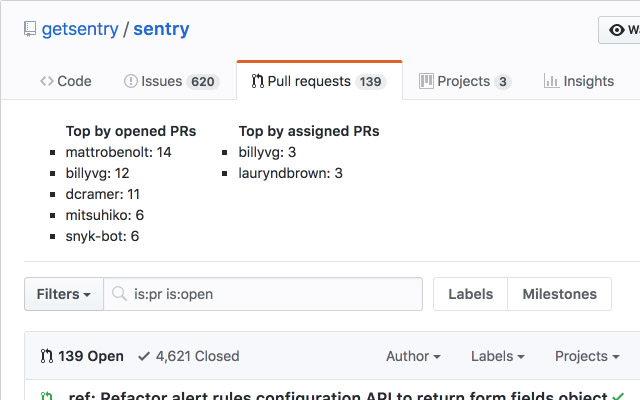Click the Milestones button
The height and width of the screenshot is (400, 640).
(x=560, y=294)
